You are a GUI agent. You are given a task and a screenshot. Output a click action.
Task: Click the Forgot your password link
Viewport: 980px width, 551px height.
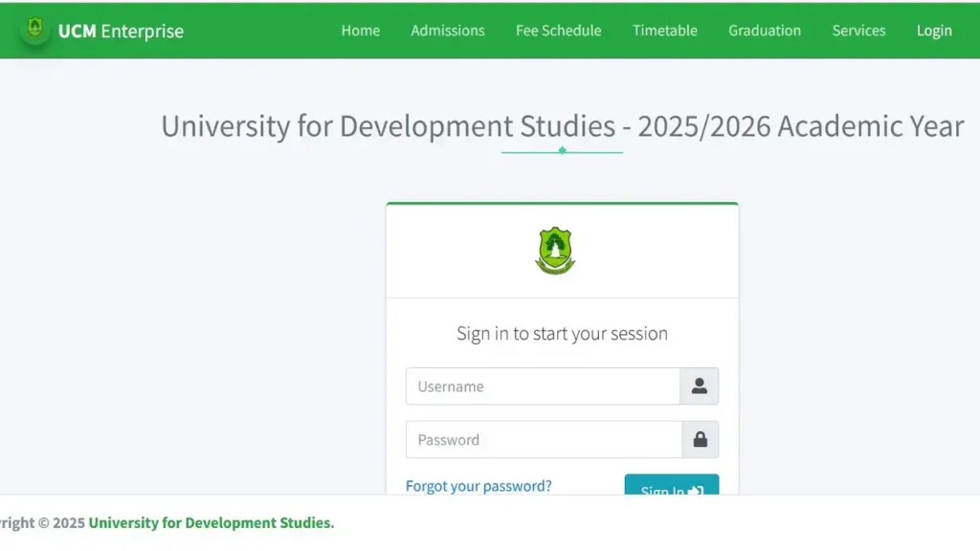pos(479,486)
